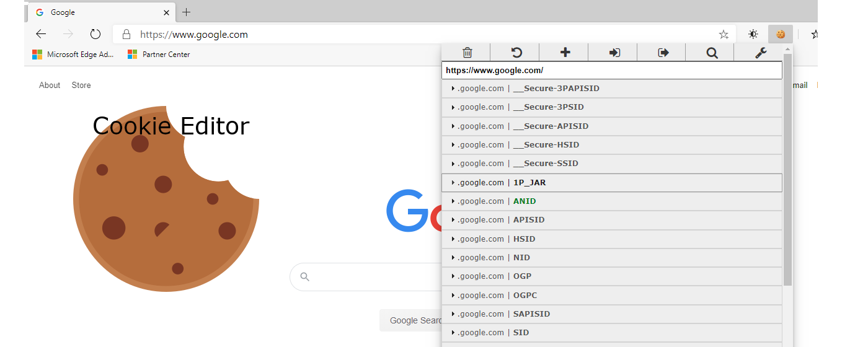868x347 pixels.
Task: Expand the OGPC cookie entry
Action: [612, 296]
